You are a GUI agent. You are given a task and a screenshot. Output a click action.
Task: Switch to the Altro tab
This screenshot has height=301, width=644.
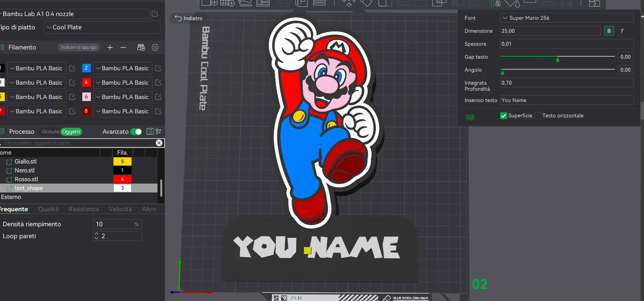click(x=149, y=209)
